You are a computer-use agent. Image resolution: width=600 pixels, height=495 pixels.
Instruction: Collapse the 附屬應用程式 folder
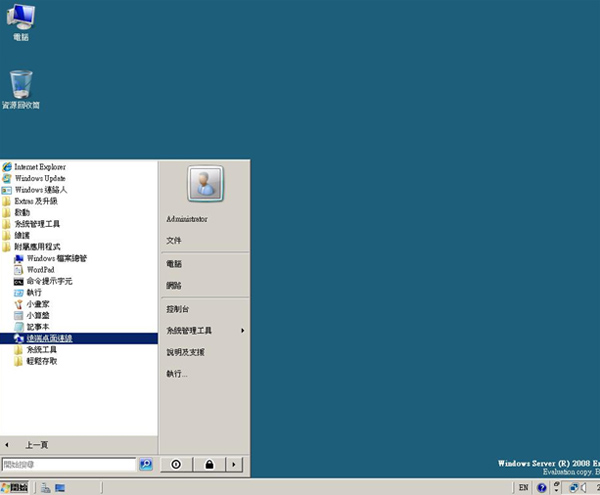click(44, 246)
